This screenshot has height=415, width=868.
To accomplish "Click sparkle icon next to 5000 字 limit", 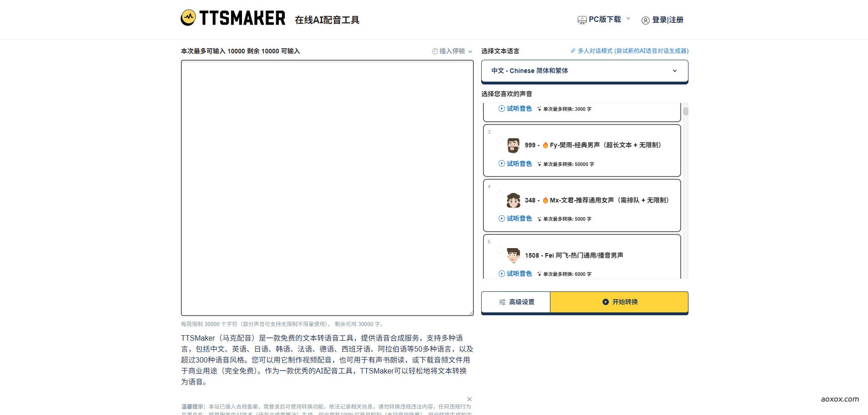I will click(x=539, y=219).
